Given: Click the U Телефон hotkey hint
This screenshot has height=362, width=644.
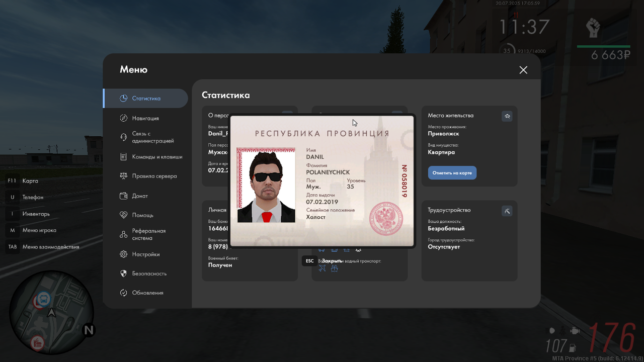Looking at the screenshot, I should click(25, 198).
